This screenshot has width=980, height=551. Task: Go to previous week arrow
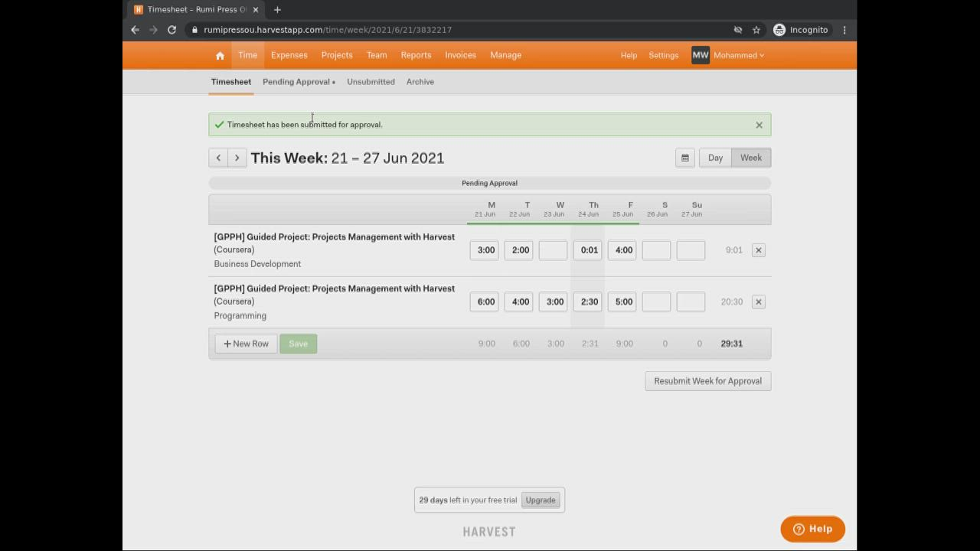pos(218,158)
